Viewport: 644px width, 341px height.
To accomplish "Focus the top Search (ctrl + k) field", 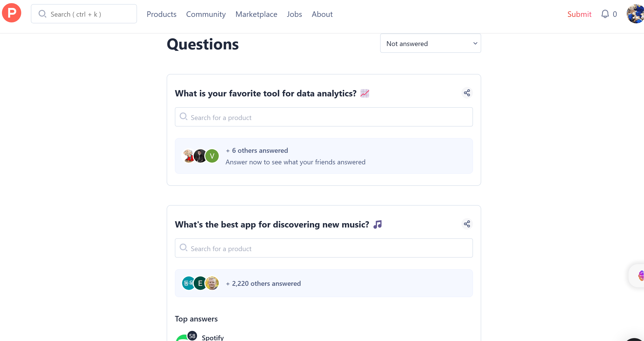I will (84, 14).
